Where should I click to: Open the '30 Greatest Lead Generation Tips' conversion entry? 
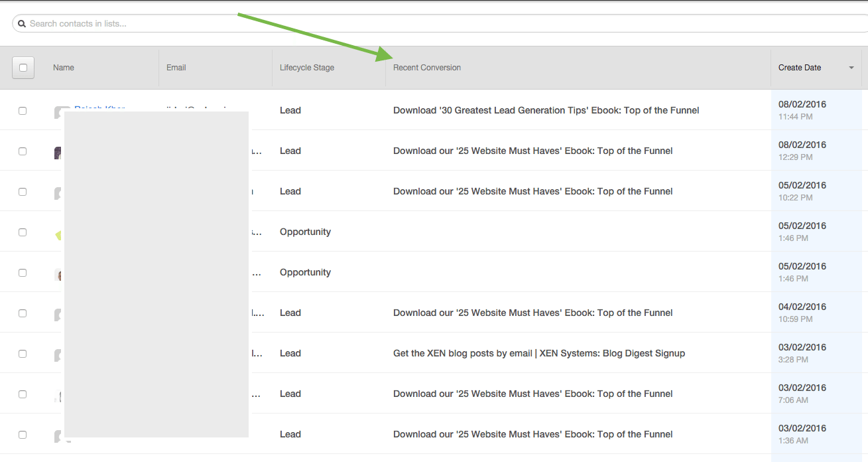[546, 111]
